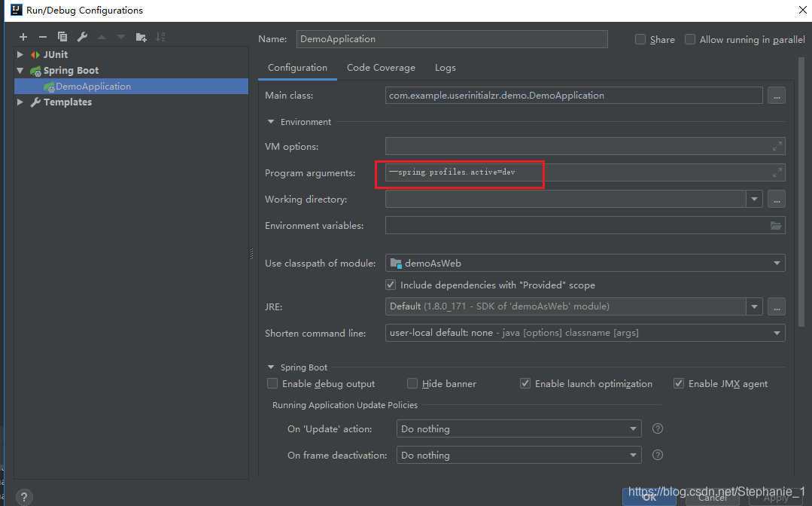The image size is (812, 506).
Task: Remove configuration with minus icon
Action: (x=43, y=37)
